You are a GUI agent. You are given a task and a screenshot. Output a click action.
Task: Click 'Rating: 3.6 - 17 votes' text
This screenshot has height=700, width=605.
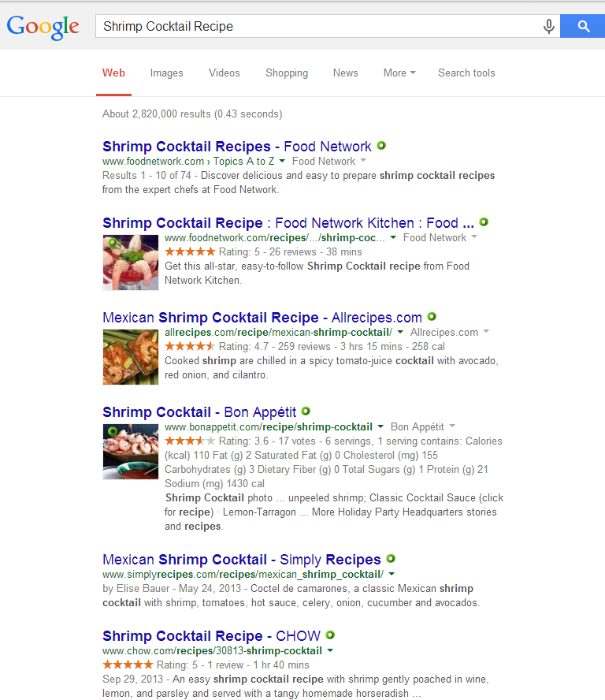pos(267,441)
